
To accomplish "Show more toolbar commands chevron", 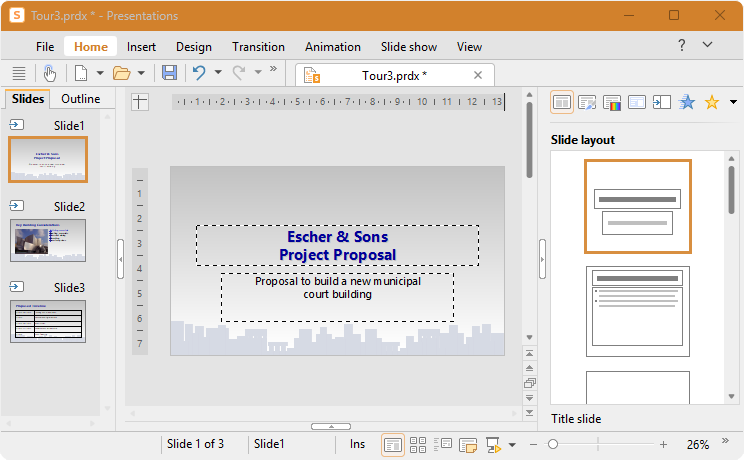I will (x=273, y=69).
